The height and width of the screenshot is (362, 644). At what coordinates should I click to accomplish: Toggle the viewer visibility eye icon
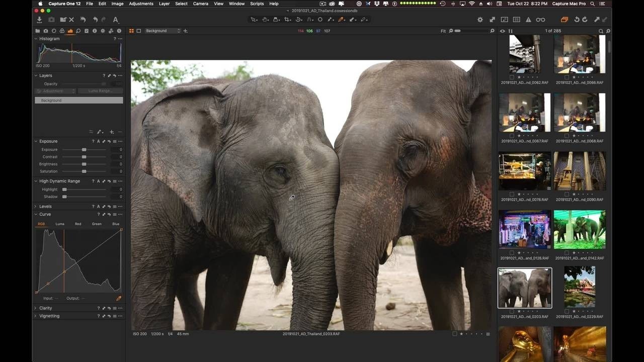coord(502,31)
